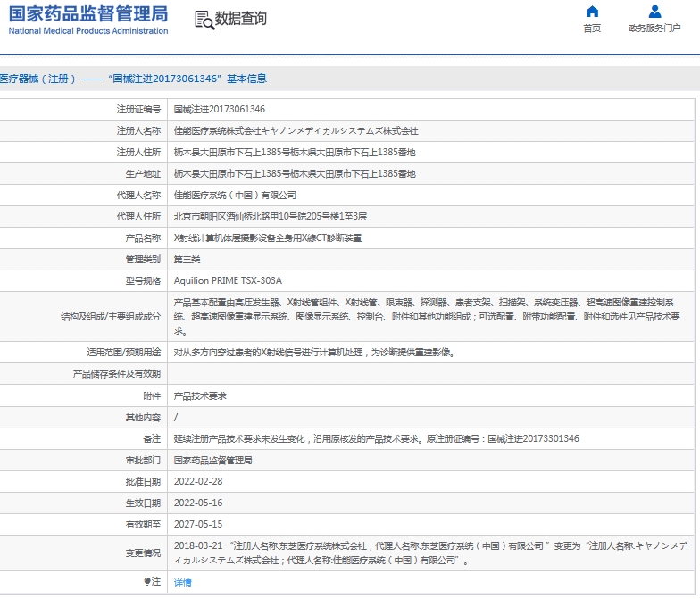Click the 医疗器械（注册）基本信息 section title
The image size is (700, 599).
pos(133,79)
